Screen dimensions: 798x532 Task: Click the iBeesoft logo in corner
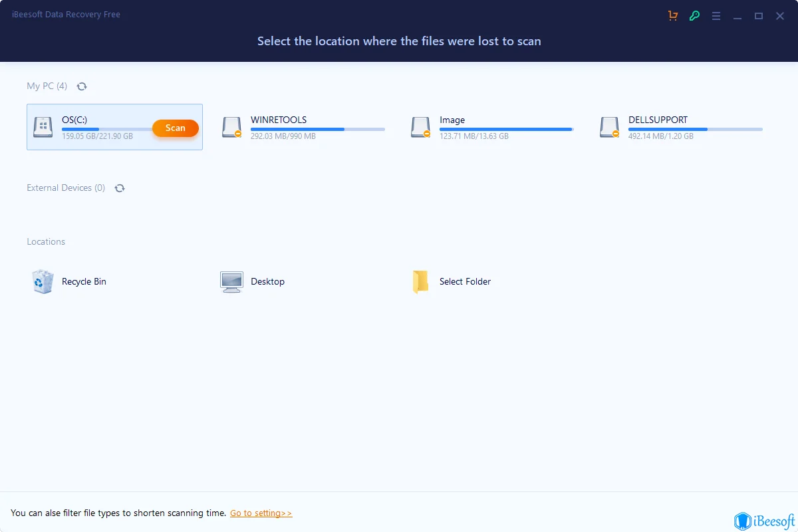coord(764,521)
